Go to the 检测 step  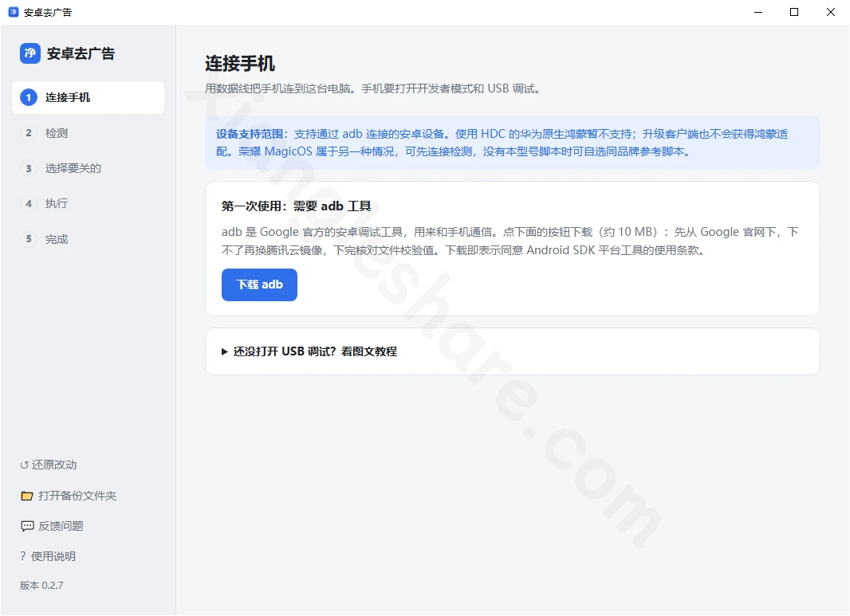(x=88, y=133)
